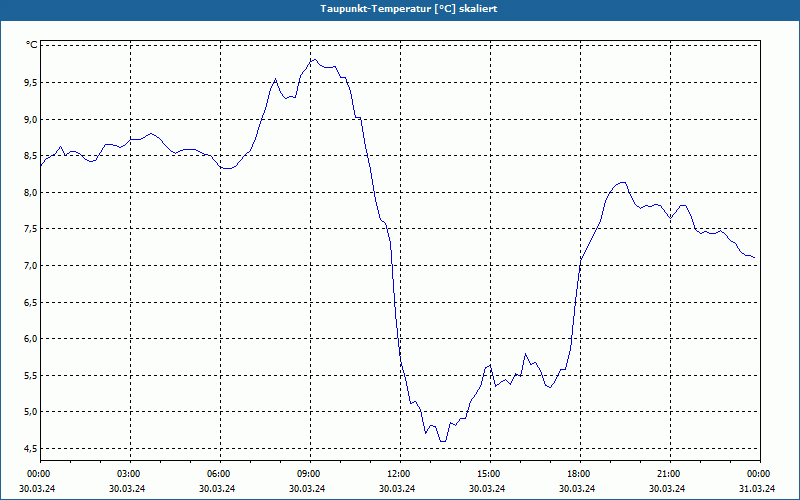Click the '6,0' y-axis label
Screen dimensions: 800x500
(x=32, y=339)
